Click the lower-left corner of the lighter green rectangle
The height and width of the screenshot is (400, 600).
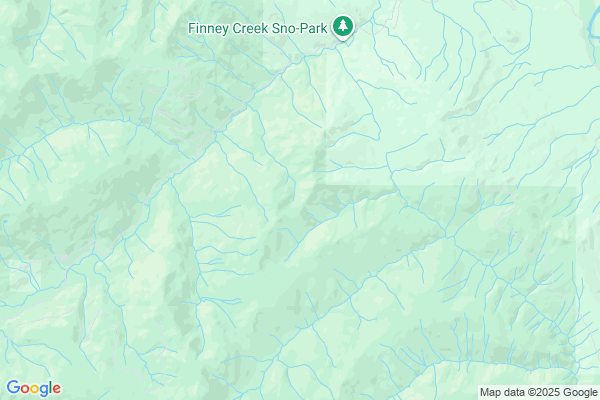326,184
